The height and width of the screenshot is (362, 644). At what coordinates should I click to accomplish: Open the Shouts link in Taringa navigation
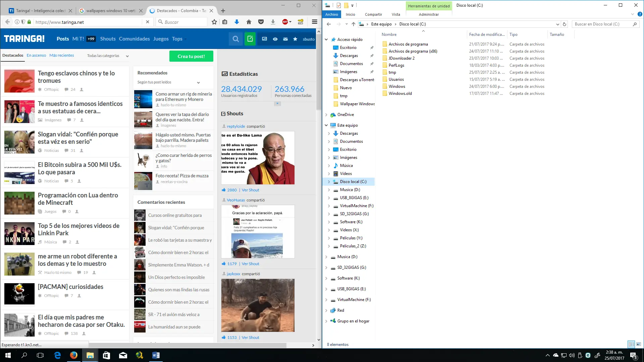coord(108,39)
